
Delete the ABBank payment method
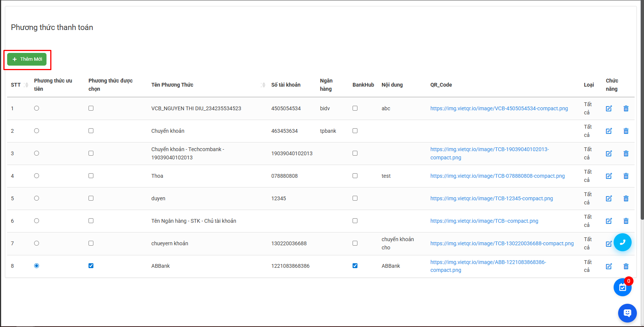click(626, 266)
